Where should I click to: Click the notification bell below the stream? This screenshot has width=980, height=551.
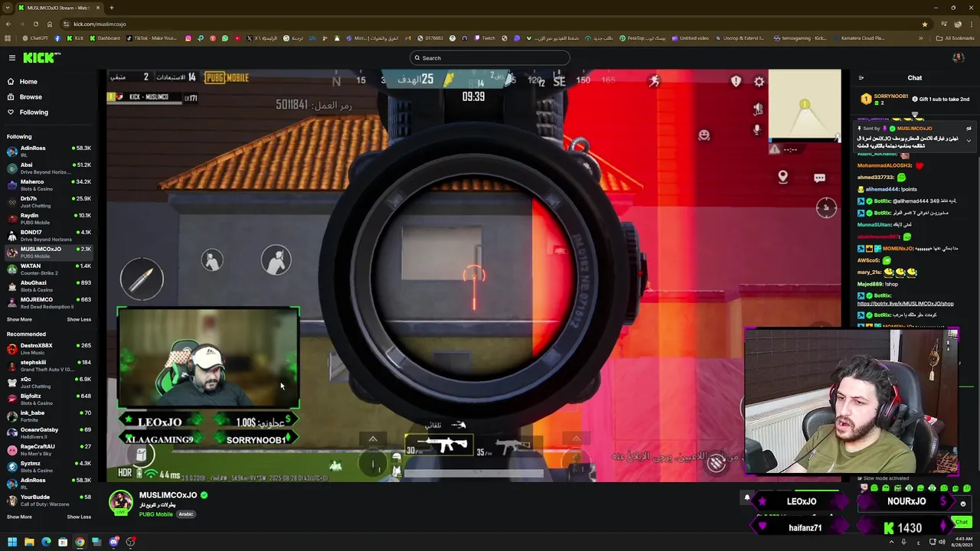tap(747, 498)
